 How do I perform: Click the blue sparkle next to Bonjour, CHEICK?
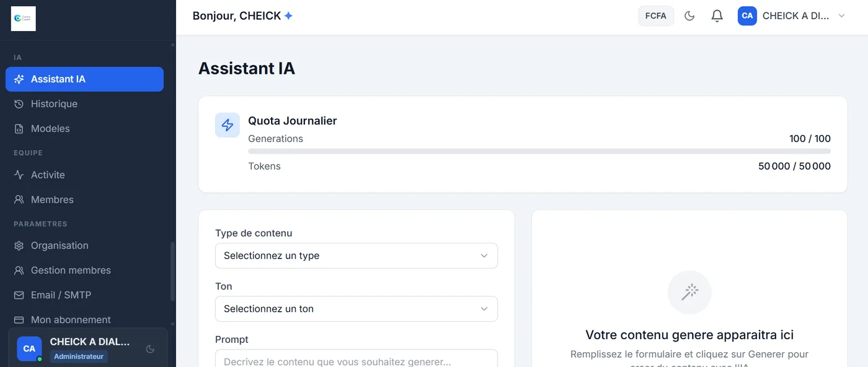288,16
